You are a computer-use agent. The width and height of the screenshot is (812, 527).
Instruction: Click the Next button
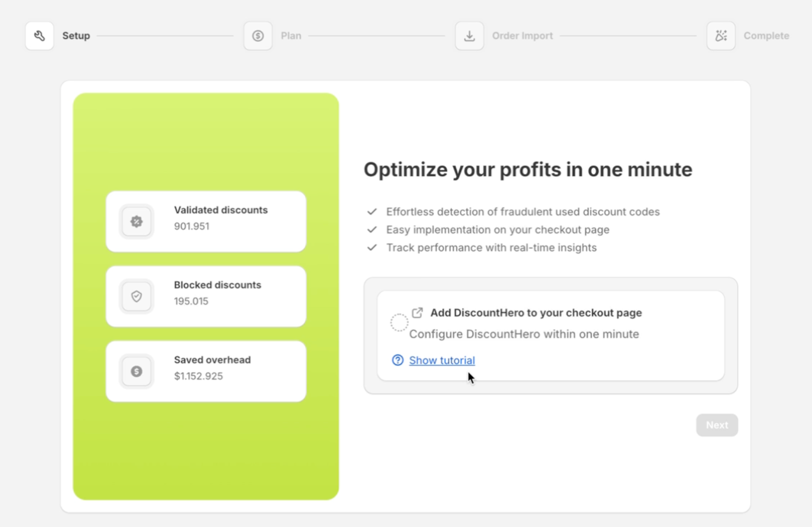717,425
